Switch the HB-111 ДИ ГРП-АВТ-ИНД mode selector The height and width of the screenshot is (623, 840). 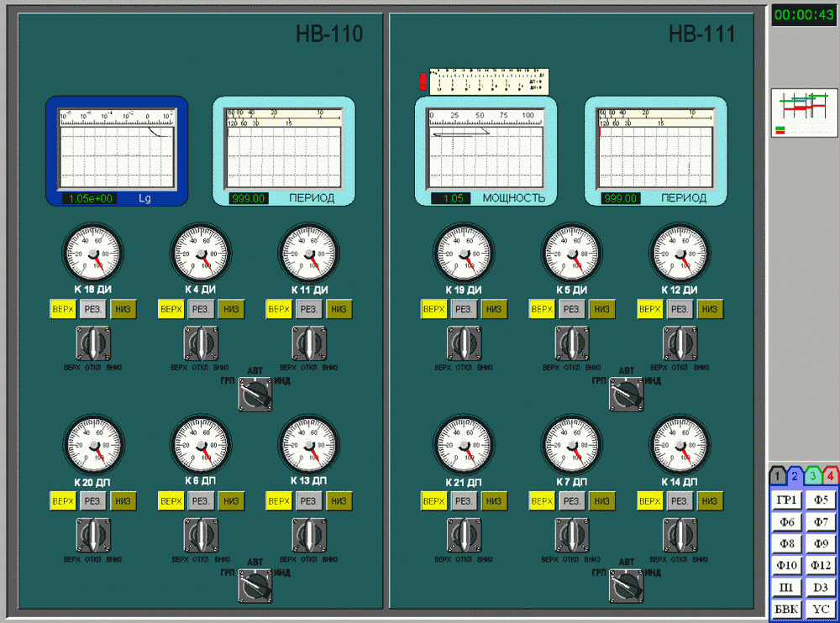(x=626, y=395)
